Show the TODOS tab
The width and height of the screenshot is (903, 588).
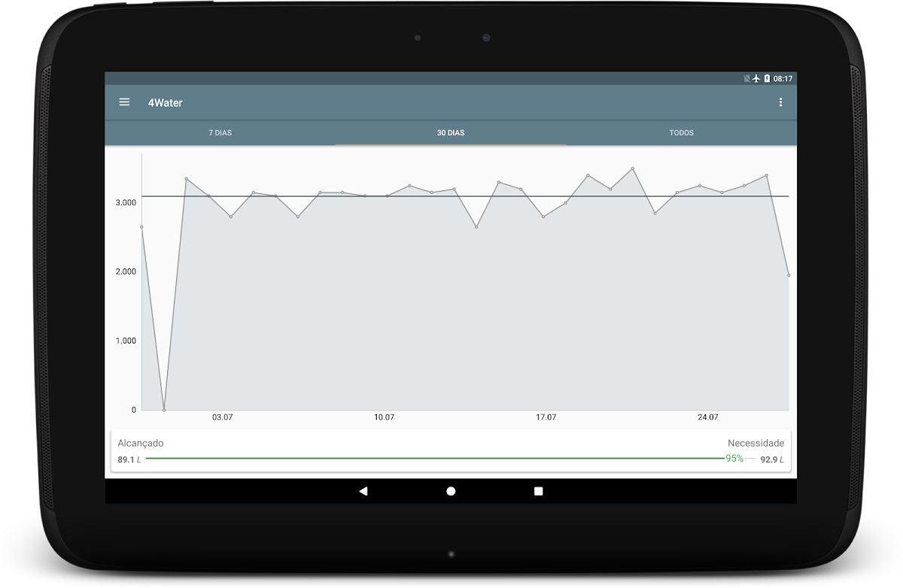tap(681, 133)
